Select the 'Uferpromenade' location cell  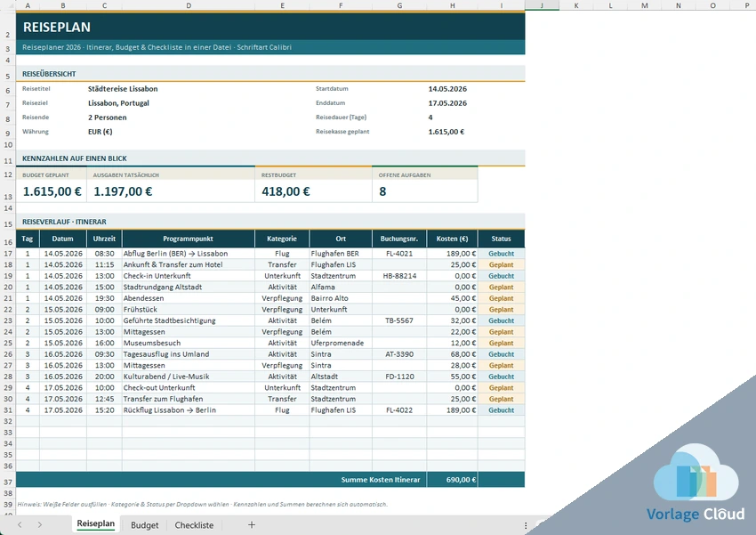click(341, 343)
